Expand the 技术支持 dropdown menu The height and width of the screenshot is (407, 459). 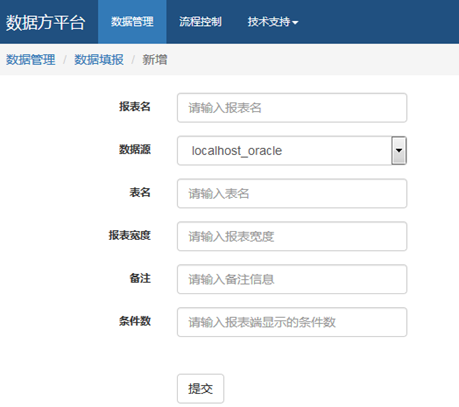coord(273,22)
